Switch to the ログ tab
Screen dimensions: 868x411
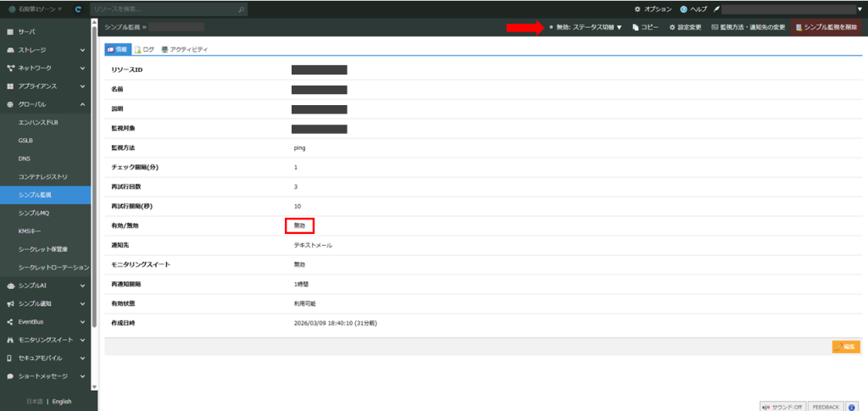144,50
